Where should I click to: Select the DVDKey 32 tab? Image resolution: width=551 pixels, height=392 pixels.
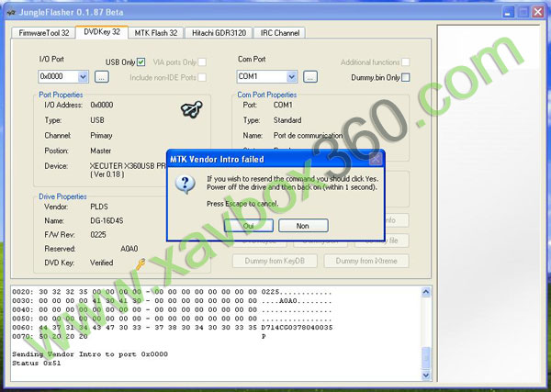102,32
